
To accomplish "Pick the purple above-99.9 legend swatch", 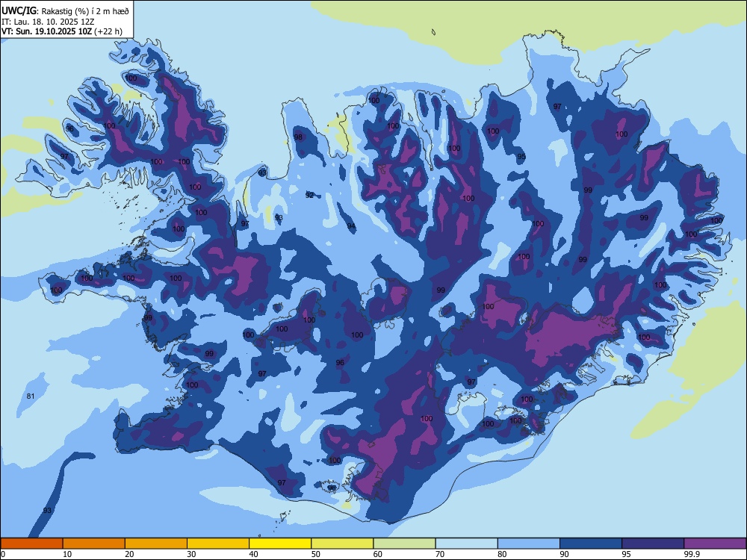I will coord(715,544).
